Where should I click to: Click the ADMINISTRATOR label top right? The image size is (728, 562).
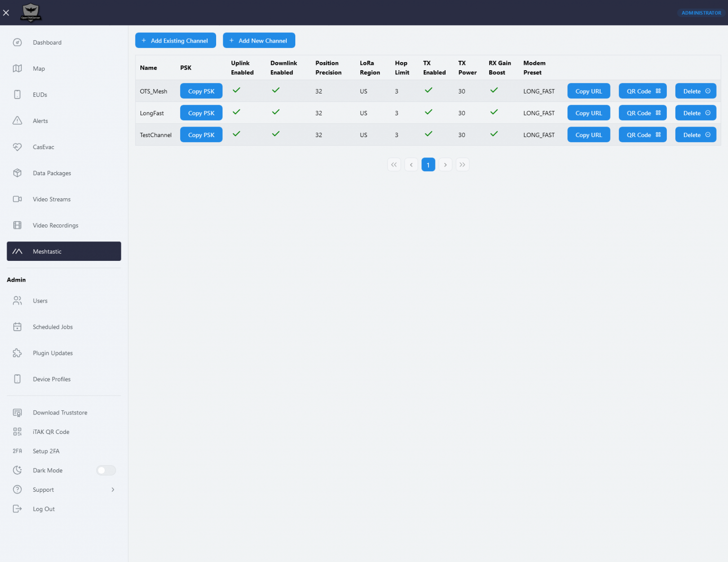pyautogui.click(x=701, y=13)
